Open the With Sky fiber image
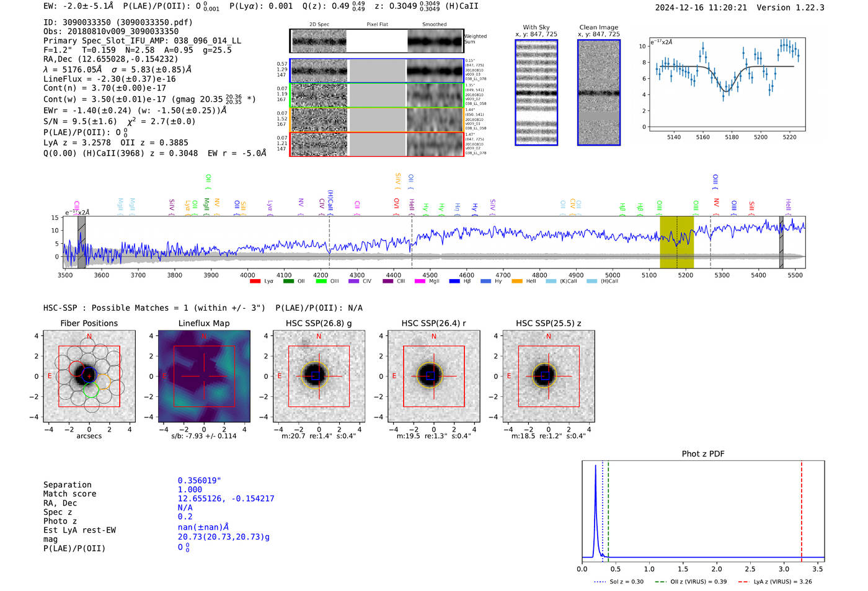 [536, 92]
